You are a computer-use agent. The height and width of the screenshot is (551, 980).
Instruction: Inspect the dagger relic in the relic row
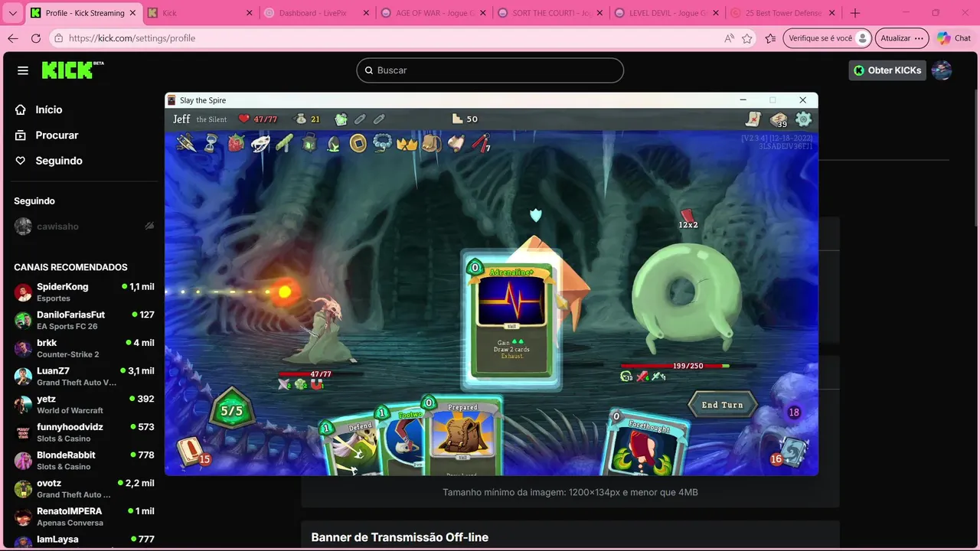[x=187, y=142]
